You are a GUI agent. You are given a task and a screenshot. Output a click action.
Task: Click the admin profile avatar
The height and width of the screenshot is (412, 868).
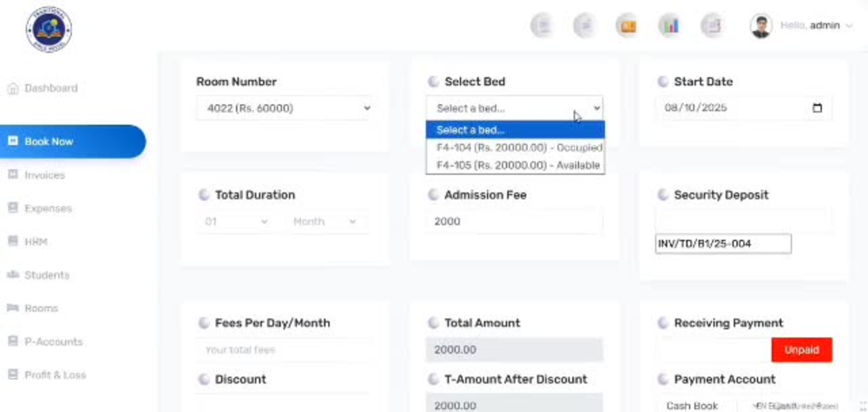pos(761,26)
